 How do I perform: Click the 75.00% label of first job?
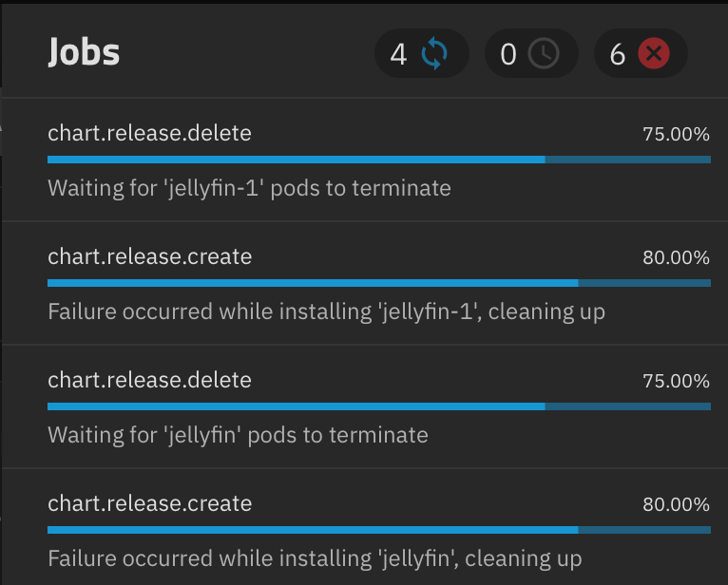pos(676,134)
